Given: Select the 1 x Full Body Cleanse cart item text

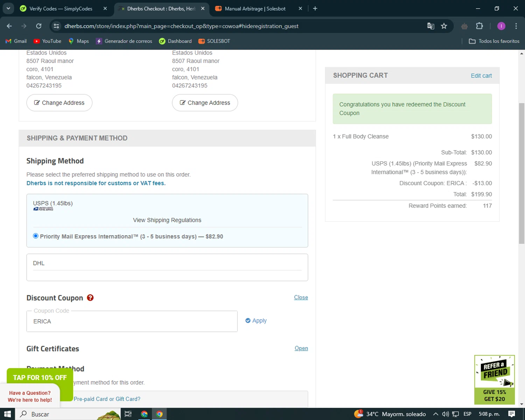Looking at the screenshot, I should (x=361, y=136).
